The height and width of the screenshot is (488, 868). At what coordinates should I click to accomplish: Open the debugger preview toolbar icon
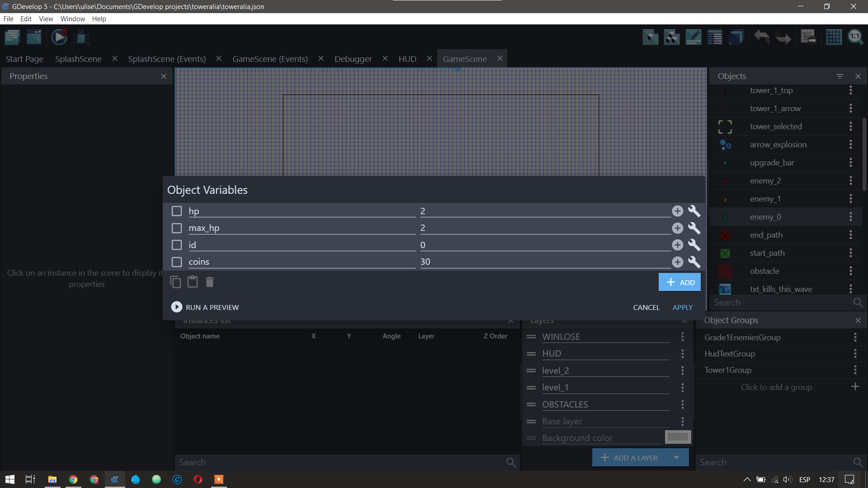(x=81, y=37)
